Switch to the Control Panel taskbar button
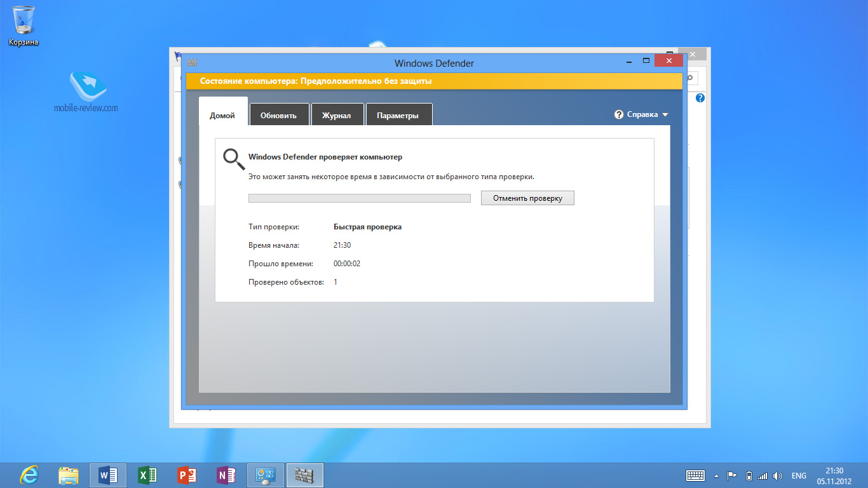The height and width of the screenshot is (488, 868). click(x=265, y=475)
